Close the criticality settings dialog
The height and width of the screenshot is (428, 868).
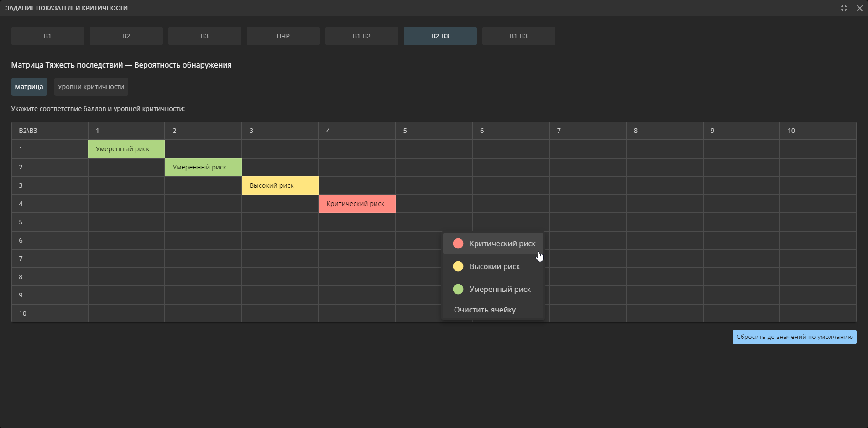pos(859,8)
